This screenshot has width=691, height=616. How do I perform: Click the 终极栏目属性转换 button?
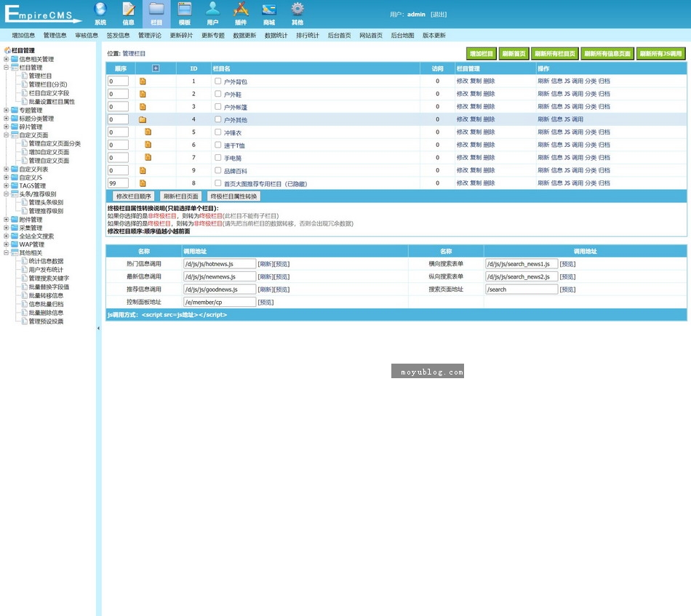coord(233,196)
